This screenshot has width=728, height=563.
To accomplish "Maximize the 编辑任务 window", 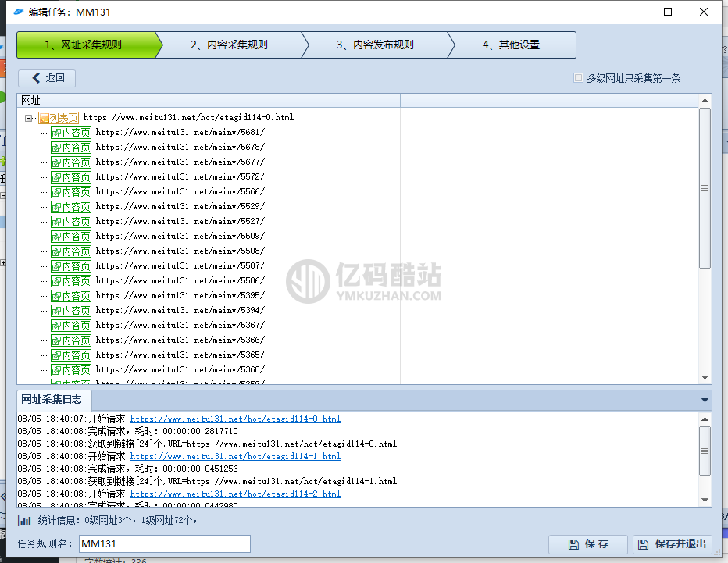I will 668,12.
